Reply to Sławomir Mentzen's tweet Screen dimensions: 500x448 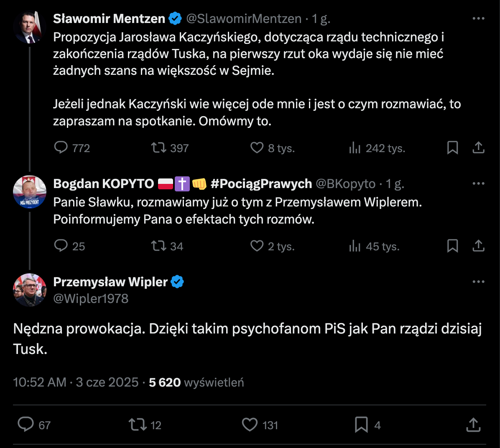point(61,148)
